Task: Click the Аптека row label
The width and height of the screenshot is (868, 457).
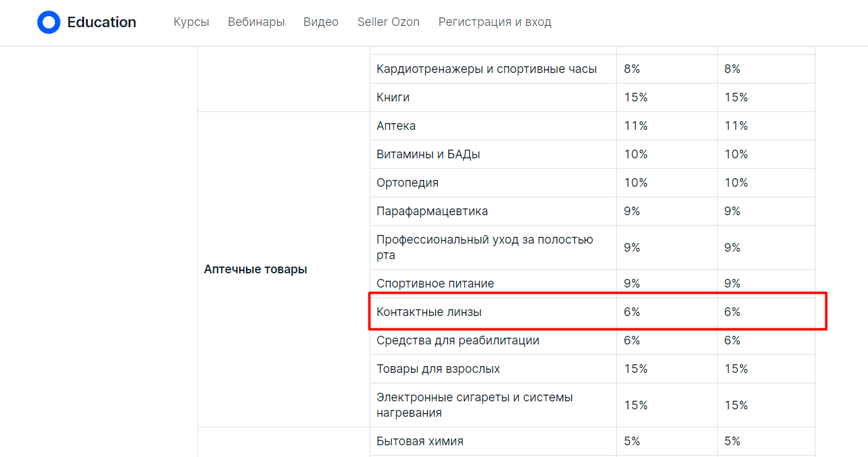Action: 396,126
